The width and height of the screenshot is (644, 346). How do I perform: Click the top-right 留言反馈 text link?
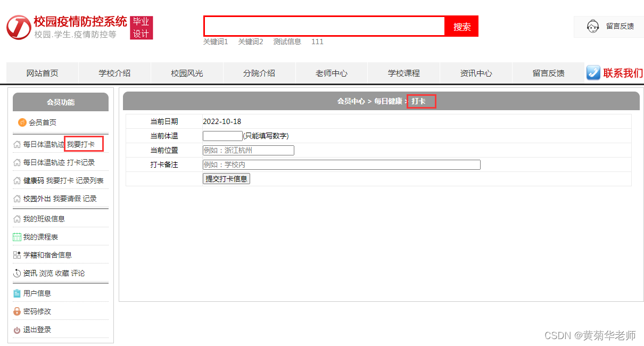click(x=620, y=26)
